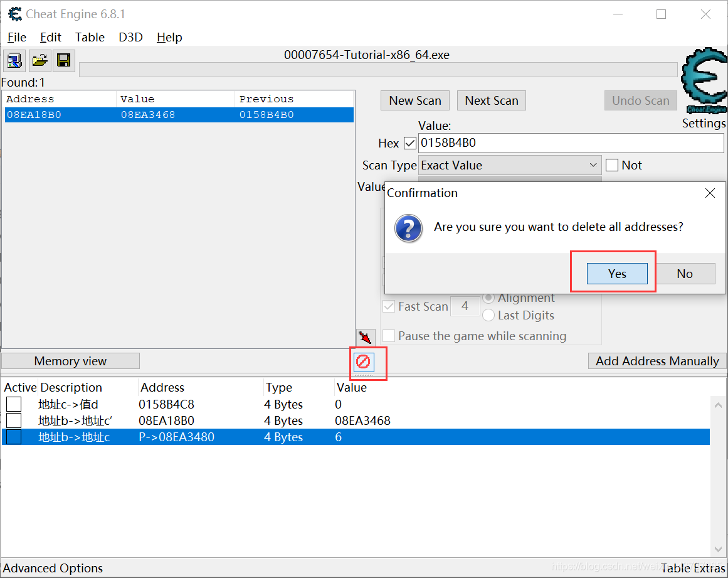Open the Help menu

click(169, 37)
